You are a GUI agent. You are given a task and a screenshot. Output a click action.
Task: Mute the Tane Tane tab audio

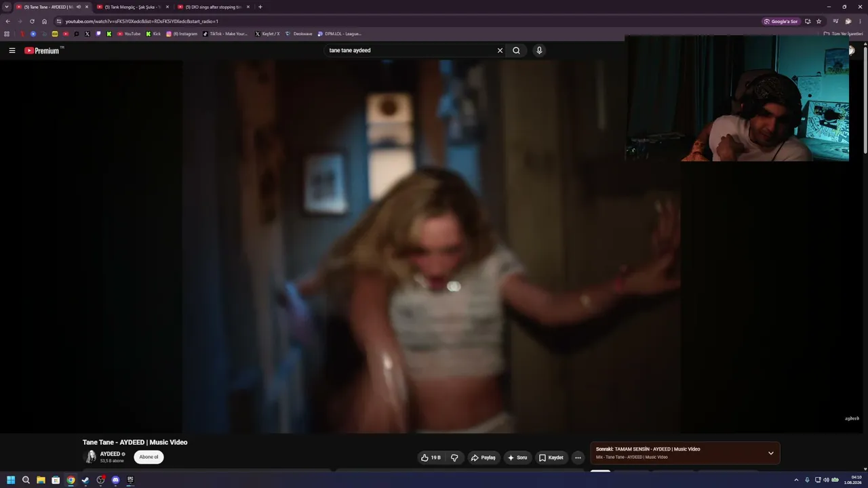[x=78, y=7]
